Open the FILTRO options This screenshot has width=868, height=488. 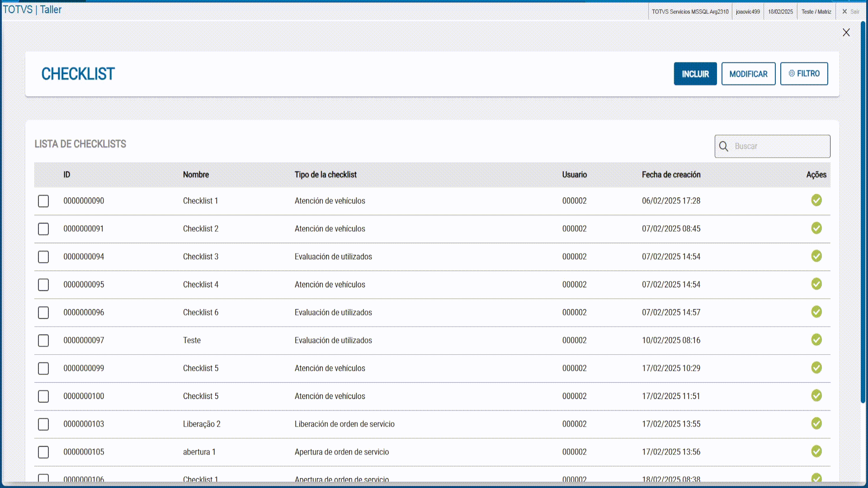[x=804, y=74]
